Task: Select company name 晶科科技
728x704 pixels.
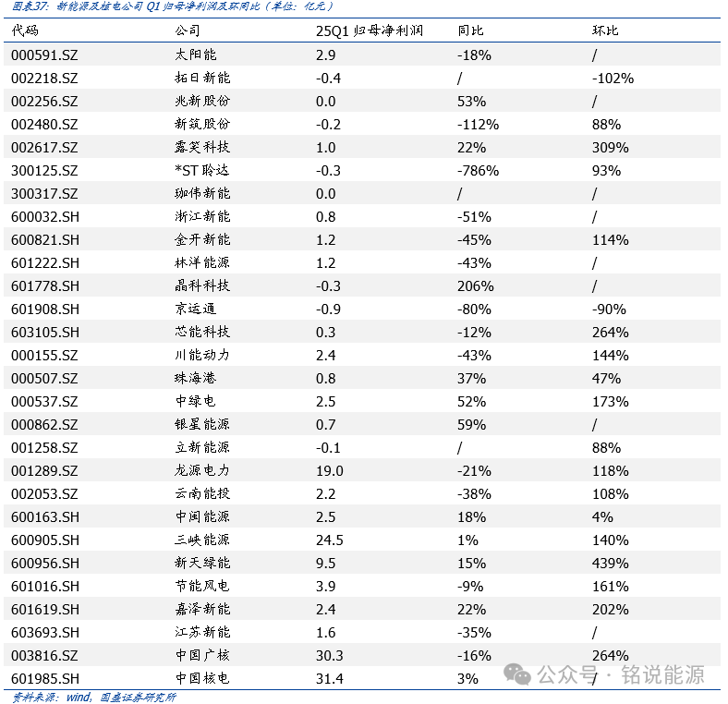Action: [x=202, y=286]
